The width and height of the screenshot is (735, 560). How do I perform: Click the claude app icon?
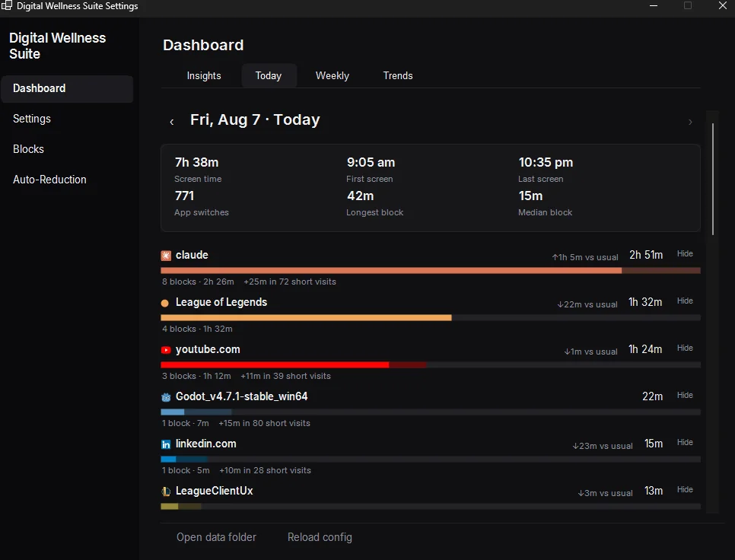[x=166, y=256]
